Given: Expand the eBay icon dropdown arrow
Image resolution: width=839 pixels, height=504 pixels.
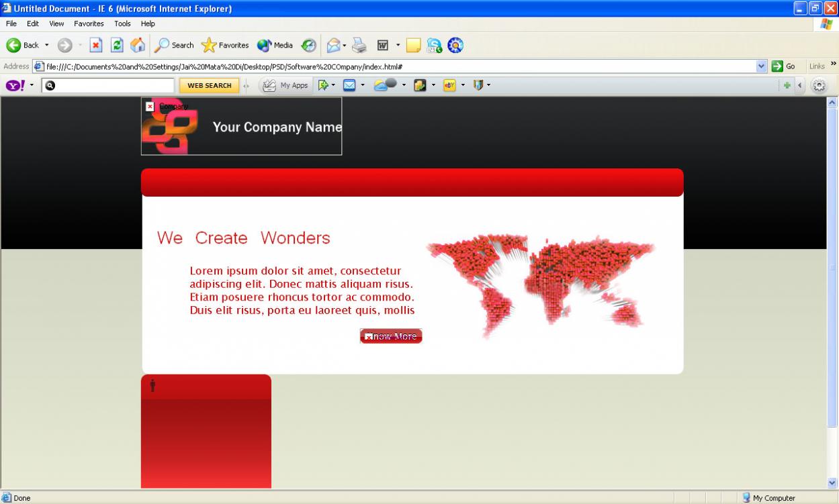Looking at the screenshot, I should pyautogui.click(x=463, y=85).
